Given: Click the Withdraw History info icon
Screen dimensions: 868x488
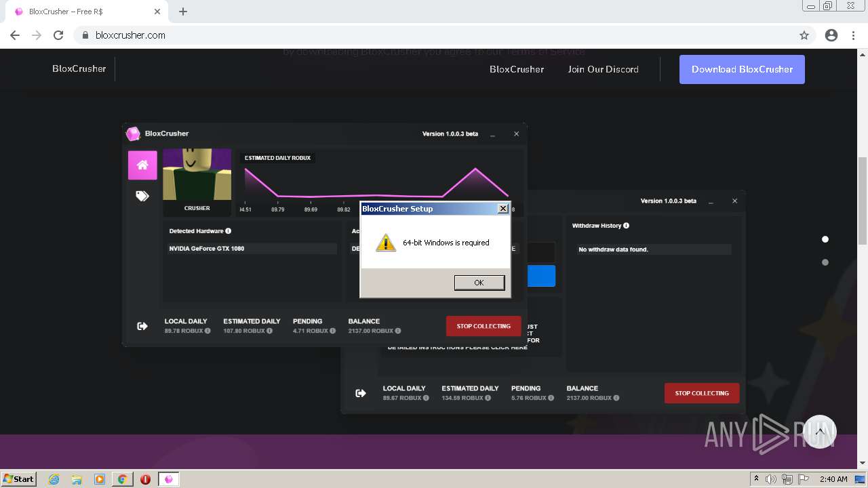Looking at the screenshot, I should [626, 226].
